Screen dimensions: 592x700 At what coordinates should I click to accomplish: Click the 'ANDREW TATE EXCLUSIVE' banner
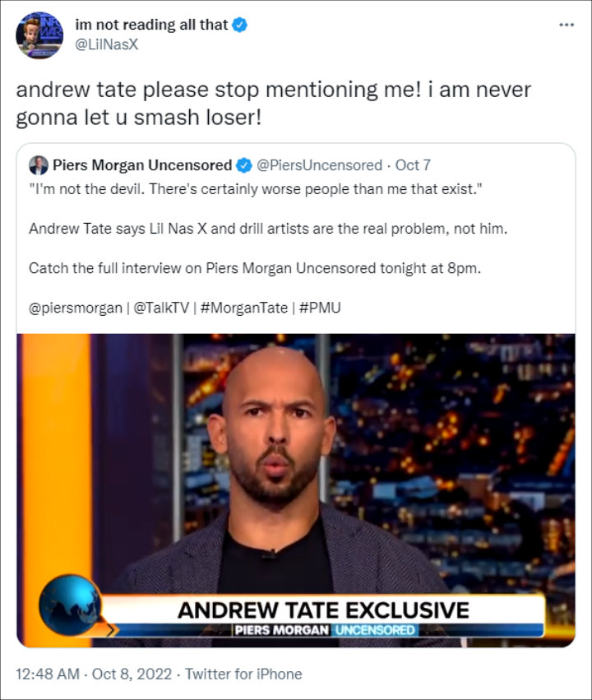click(324, 610)
